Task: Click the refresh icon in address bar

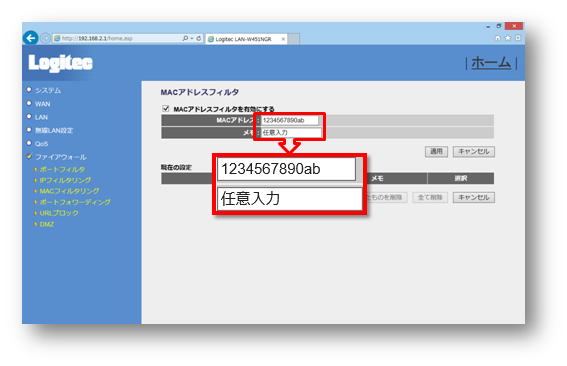Action: coord(199,38)
